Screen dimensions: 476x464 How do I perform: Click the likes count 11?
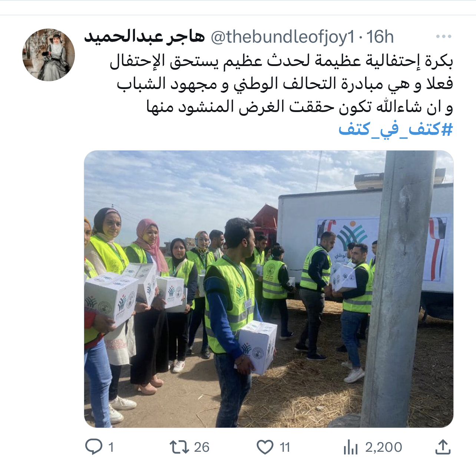tap(285, 447)
